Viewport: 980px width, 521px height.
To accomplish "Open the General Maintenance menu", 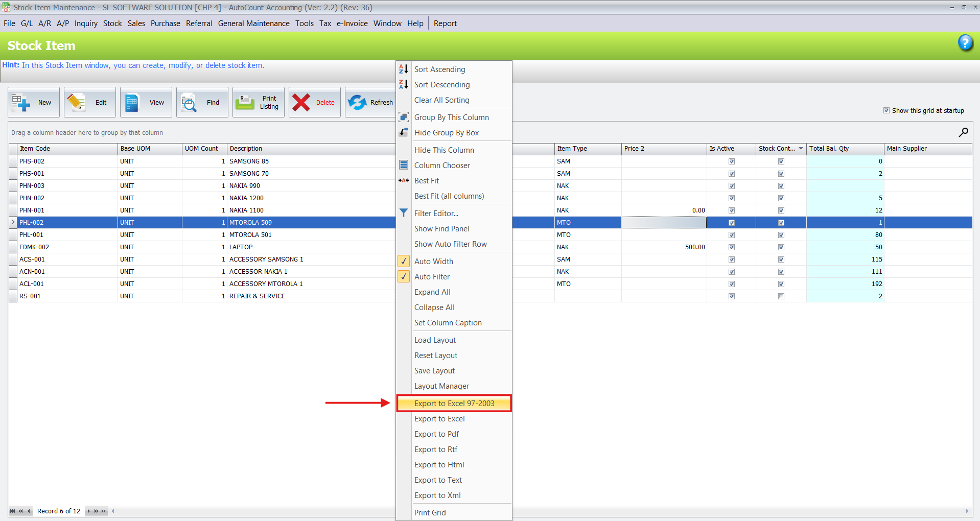I will (253, 23).
